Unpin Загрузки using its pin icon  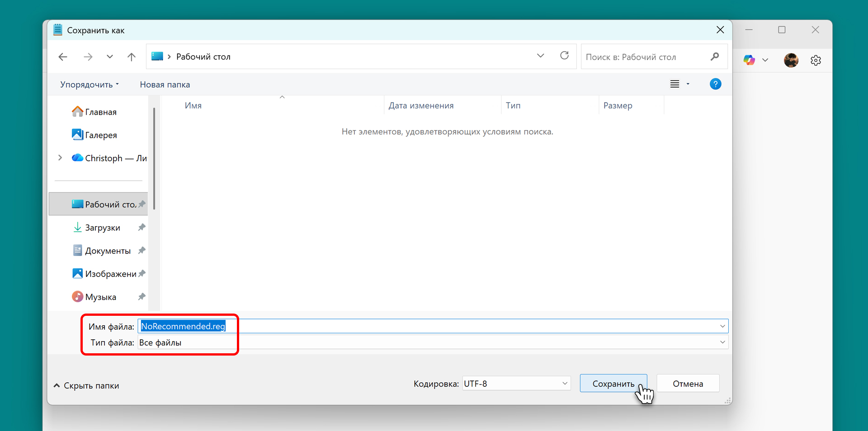(142, 227)
